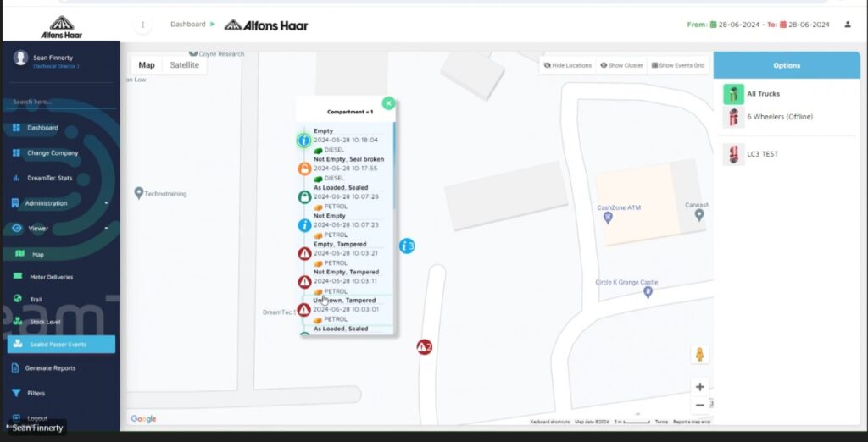Click the info icon for Empty 10:18:04 event
The image size is (868, 442).
[304, 141]
